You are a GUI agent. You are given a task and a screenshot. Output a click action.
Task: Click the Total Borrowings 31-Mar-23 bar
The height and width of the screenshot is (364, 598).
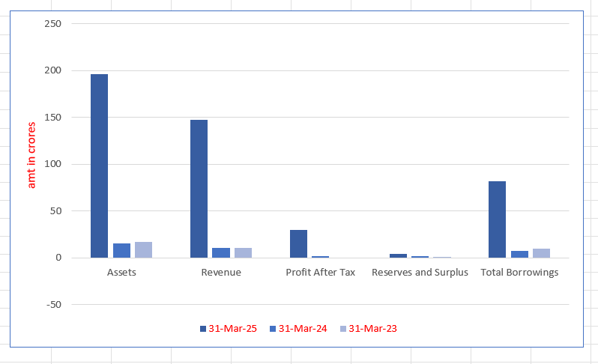point(541,253)
